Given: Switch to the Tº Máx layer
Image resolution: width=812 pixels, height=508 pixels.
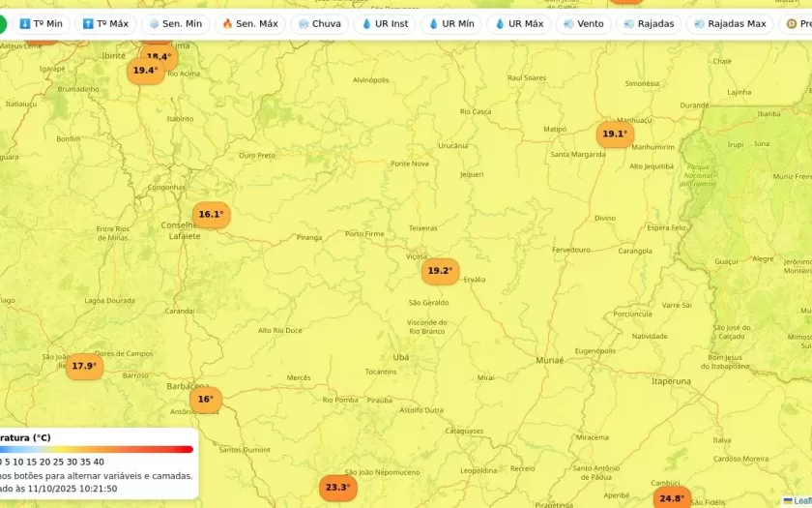Looking at the screenshot, I should [x=105, y=23].
